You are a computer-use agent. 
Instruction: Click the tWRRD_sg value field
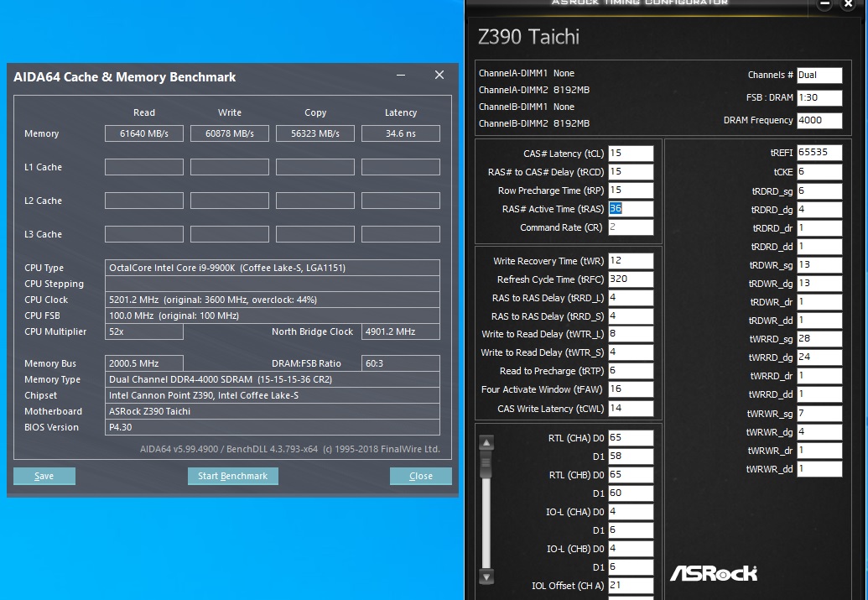[819, 338]
